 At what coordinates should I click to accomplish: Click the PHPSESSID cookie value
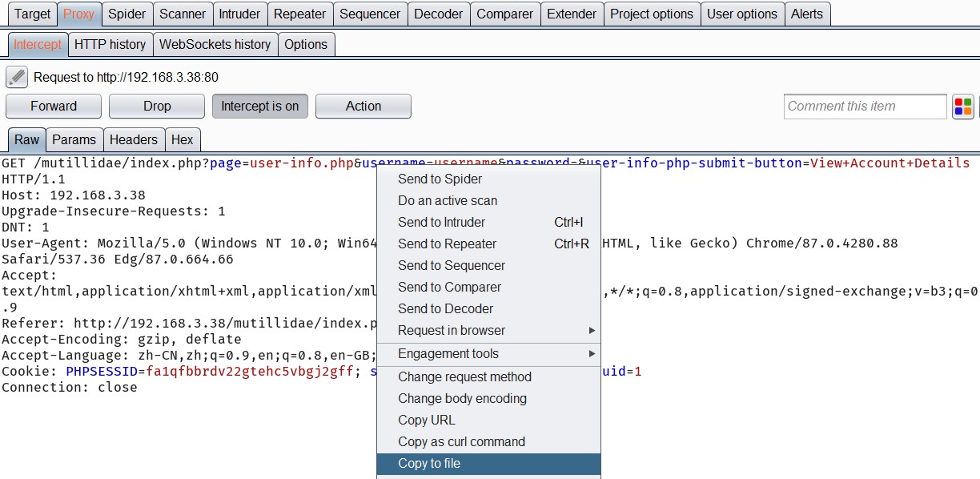[x=250, y=371]
